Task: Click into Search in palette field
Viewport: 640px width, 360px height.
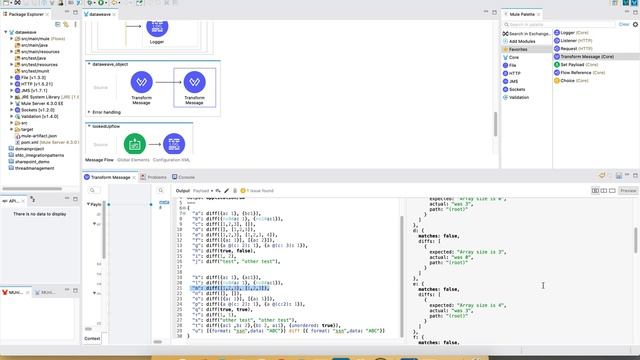Action: [558, 24]
